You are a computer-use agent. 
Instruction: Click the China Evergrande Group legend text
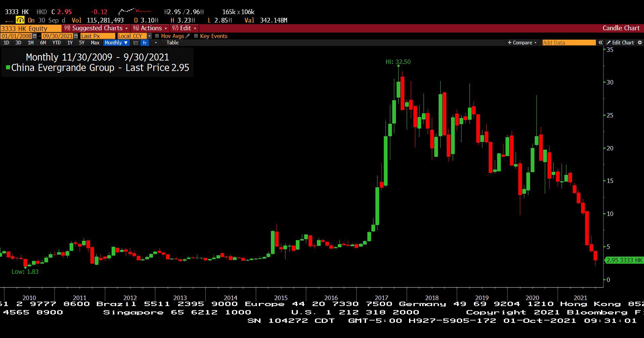tap(63, 68)
